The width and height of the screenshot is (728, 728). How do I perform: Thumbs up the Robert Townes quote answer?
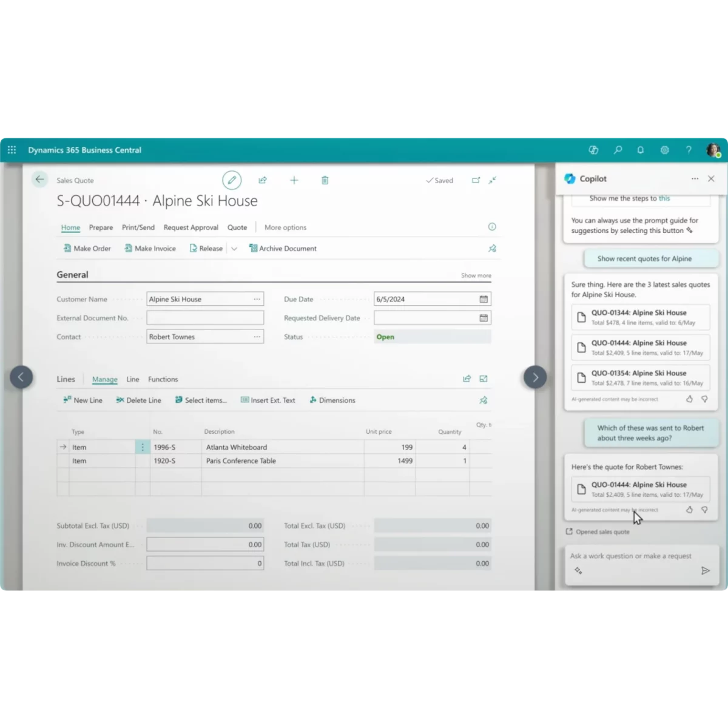pos(689,510)
